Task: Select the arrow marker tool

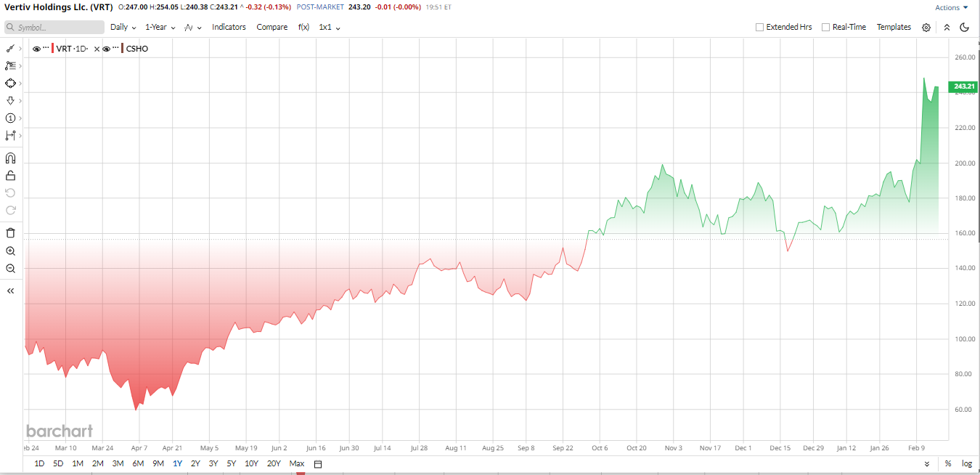Action: click(10, 100)
